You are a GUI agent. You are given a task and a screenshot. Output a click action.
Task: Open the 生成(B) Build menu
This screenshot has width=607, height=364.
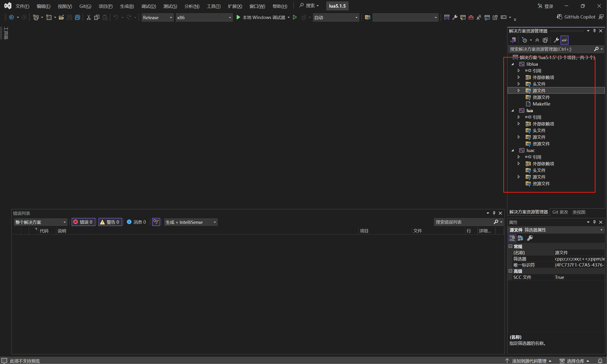[x=127, y=6]
